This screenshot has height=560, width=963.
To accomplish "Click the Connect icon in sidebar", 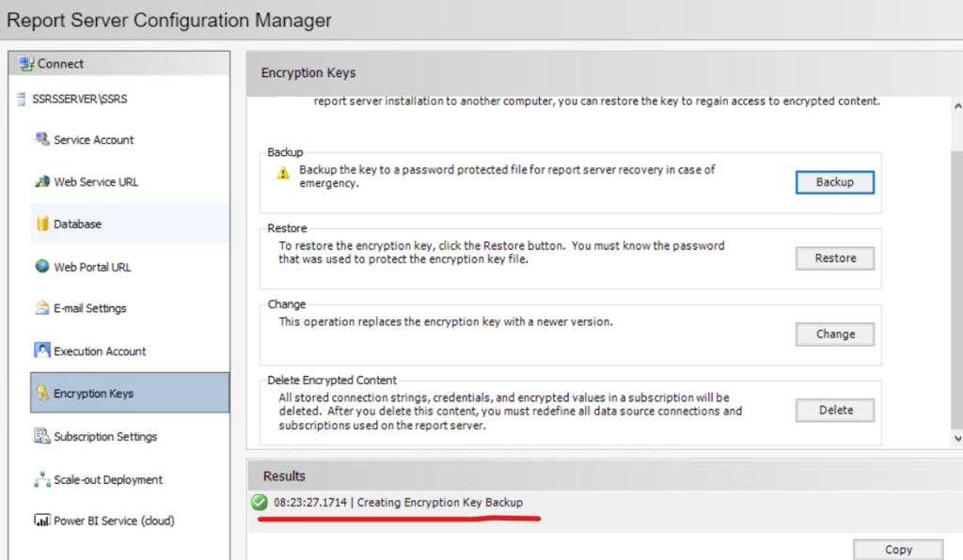I will [25, 63].
